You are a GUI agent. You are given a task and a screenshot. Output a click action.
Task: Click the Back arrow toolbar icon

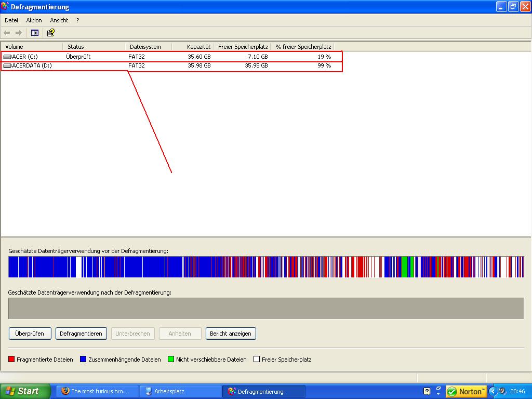click(7, 33)
